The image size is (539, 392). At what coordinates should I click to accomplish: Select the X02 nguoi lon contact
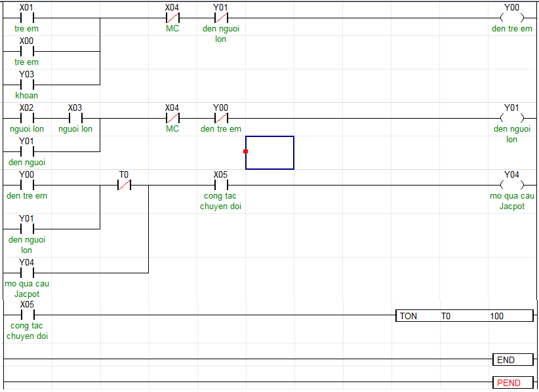[x=26, y=118]
